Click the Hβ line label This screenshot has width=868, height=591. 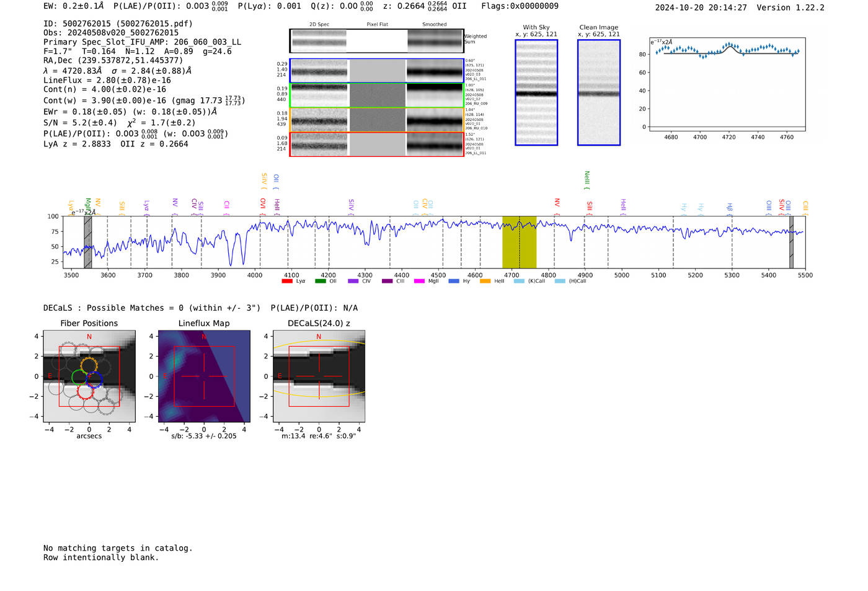click(730, 209)
